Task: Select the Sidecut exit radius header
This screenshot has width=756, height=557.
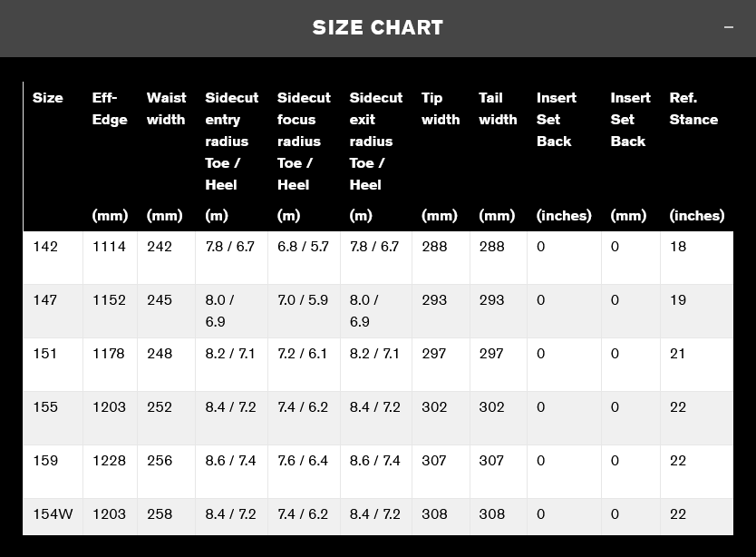Action: coord(375,141)
